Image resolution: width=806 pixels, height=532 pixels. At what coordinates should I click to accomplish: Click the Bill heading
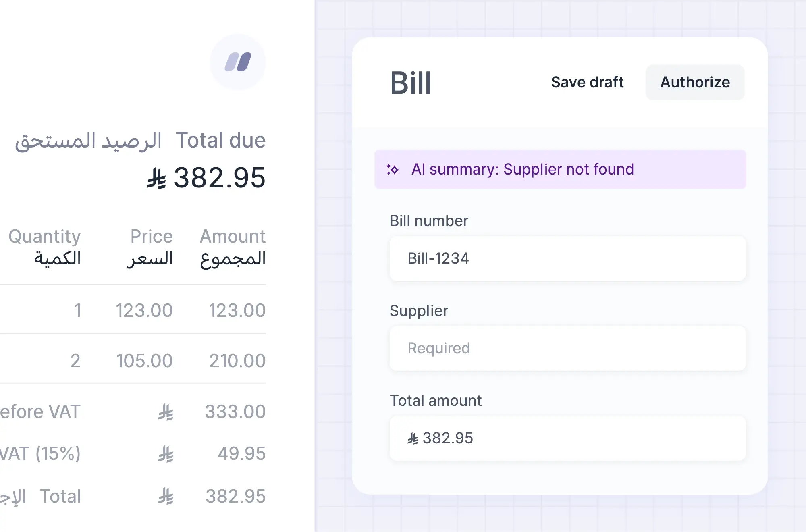click(411, 83)
